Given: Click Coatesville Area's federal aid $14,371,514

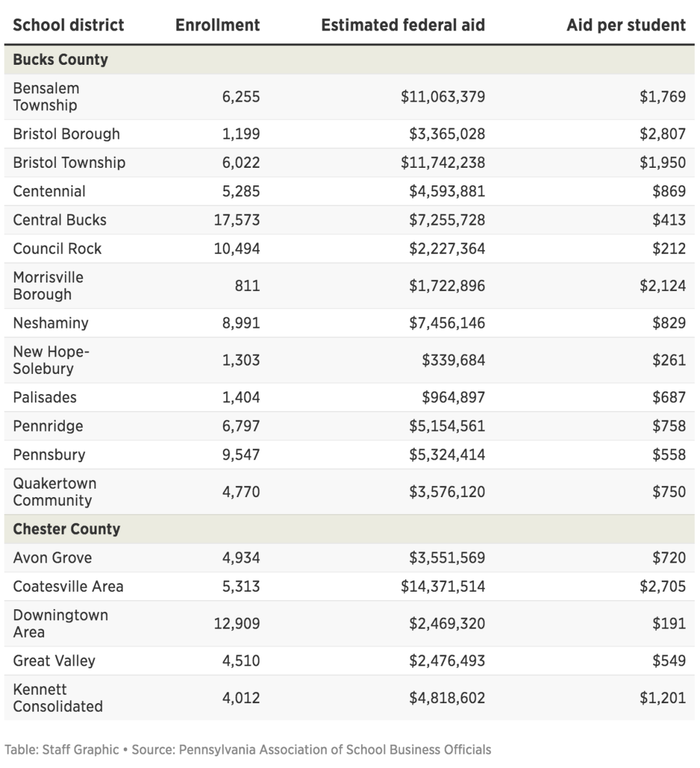Looking at the screenshot, I should point(443,587).
